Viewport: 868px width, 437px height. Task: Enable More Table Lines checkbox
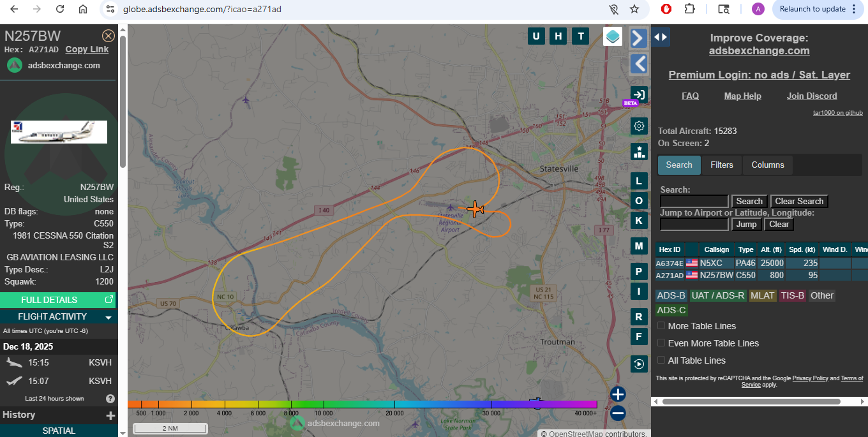click(661, 326)
